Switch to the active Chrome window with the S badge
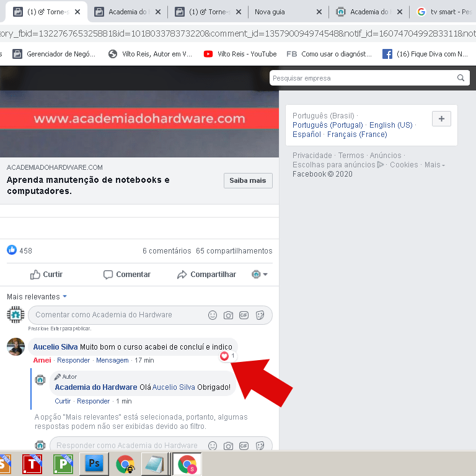Screen dimensions: 476x476 [187, 464]
